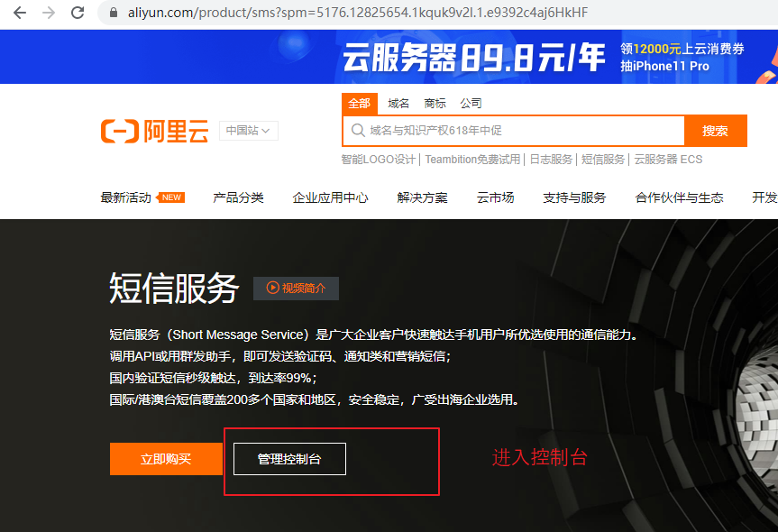The height and width of the screenshot is (532, 778).
Task: Click the browser forward arrow
Action: (48, 14)
